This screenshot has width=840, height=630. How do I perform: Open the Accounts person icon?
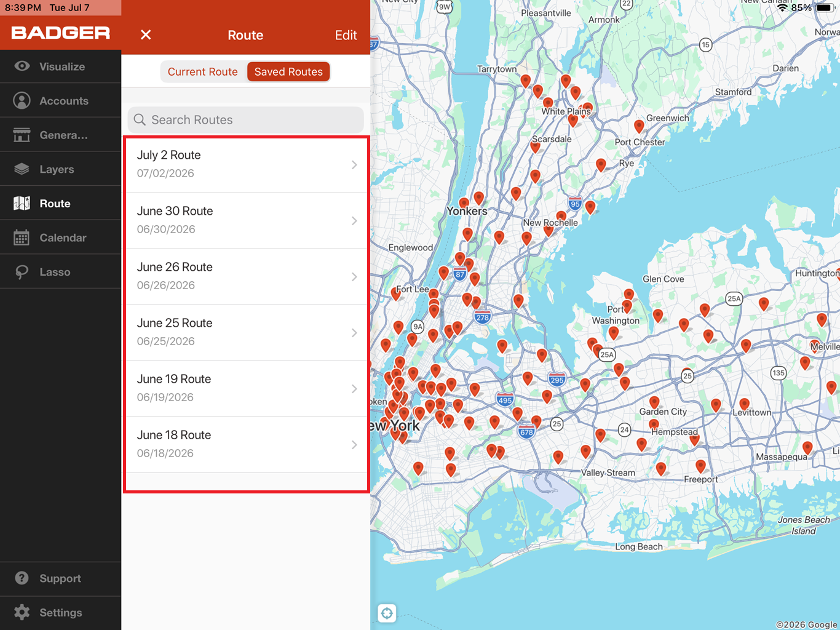click(22, 100)
